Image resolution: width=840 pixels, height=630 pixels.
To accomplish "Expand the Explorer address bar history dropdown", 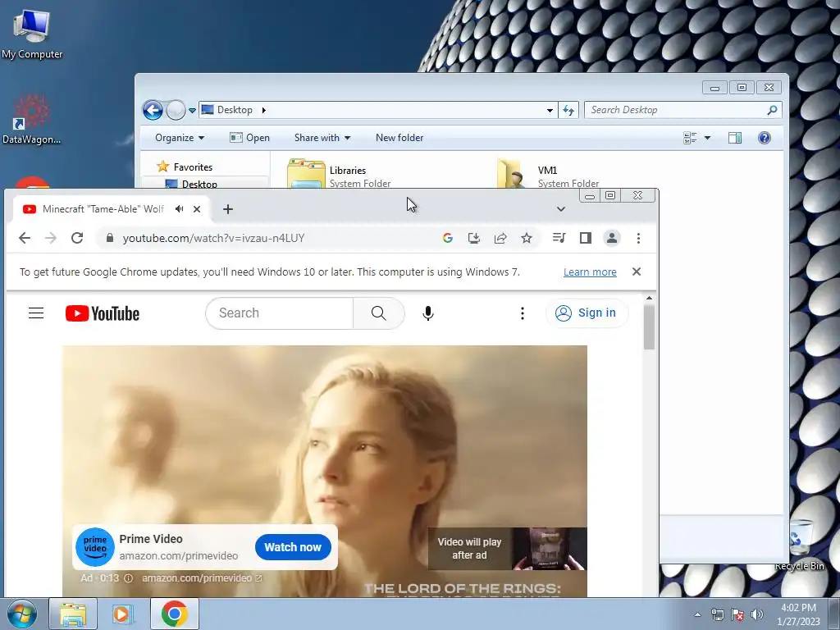I will [x=550, y=111].
